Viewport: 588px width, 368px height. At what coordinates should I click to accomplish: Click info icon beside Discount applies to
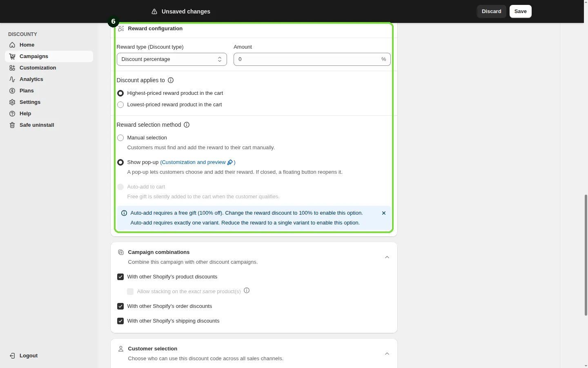click(x=171, y=80)
